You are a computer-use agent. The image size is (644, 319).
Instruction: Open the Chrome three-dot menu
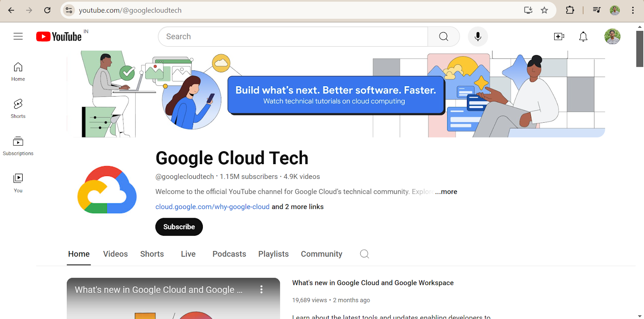(633, 10)
